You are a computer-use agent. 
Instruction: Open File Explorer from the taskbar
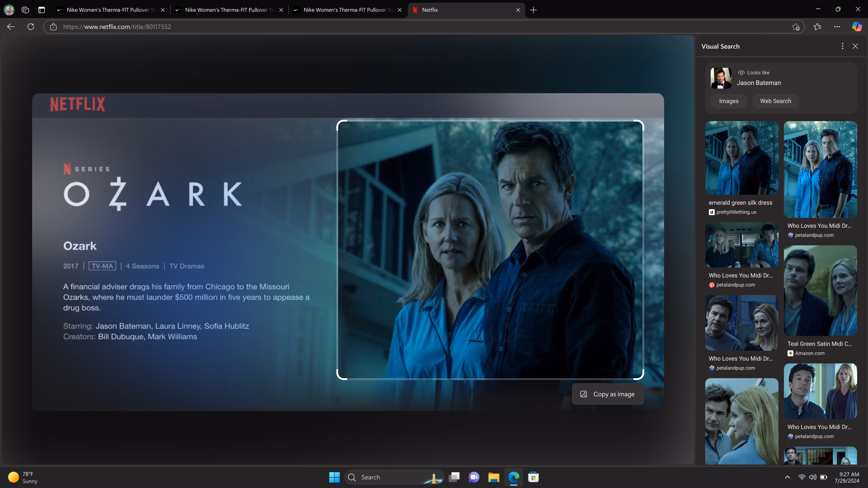coord(493,477)
